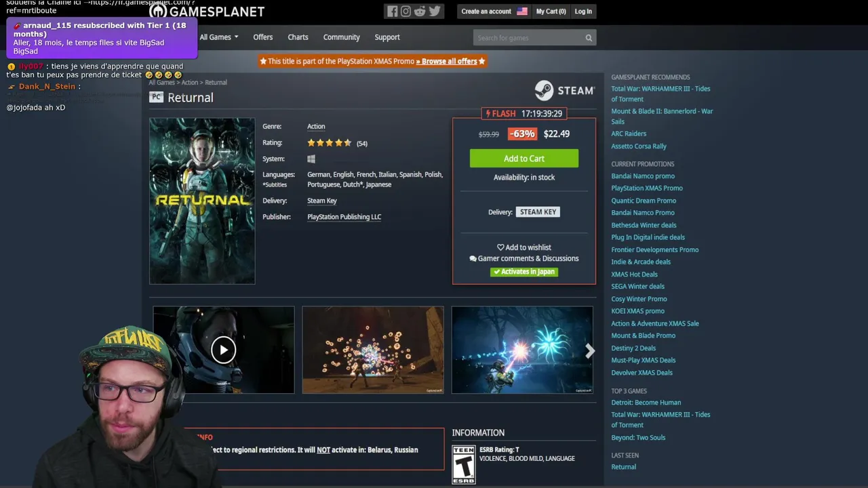Click the STEAM KEY delivery button
The height and width of the screenshot is (488, 868).
pos(538,212)
